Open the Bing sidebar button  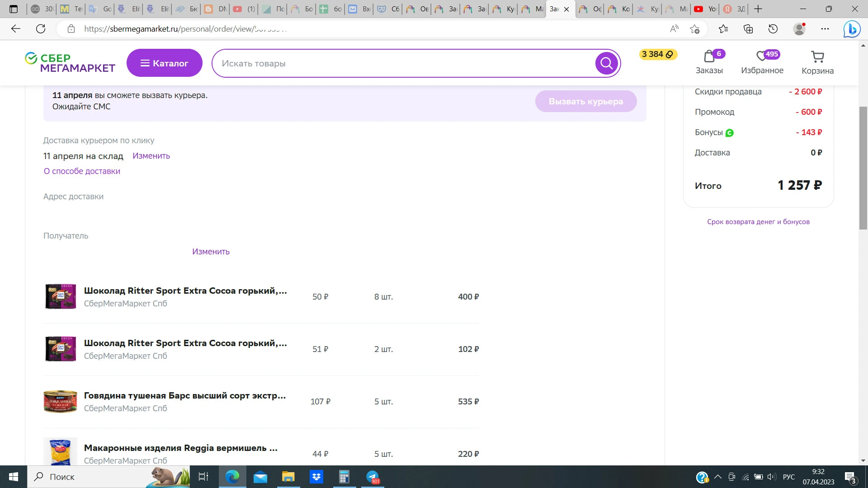852,29
